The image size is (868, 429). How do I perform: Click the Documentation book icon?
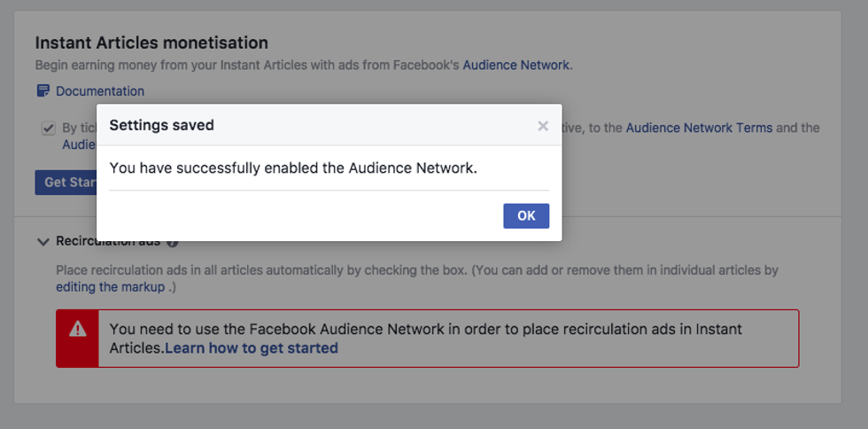43,91
